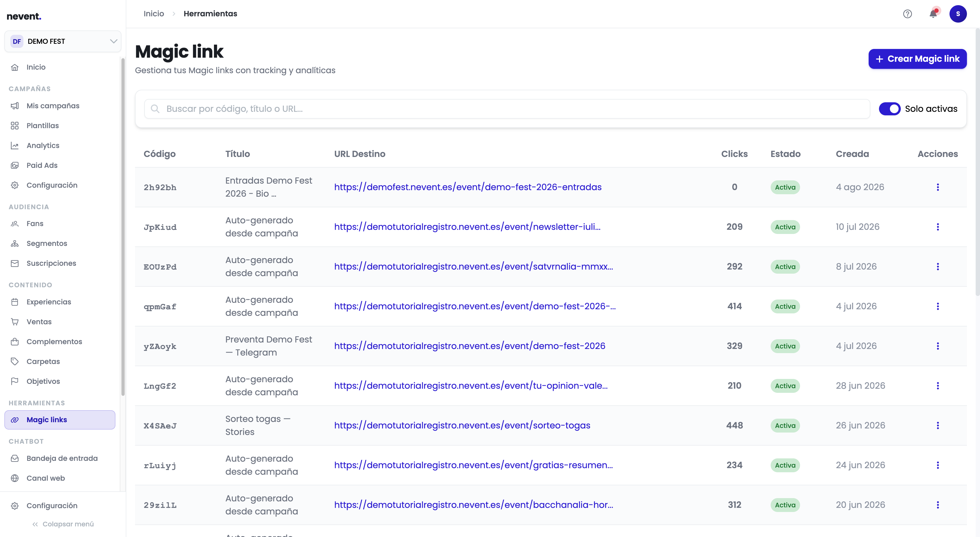
Task: Open bottom Configuración settings item
Action: tap(60, 506)
